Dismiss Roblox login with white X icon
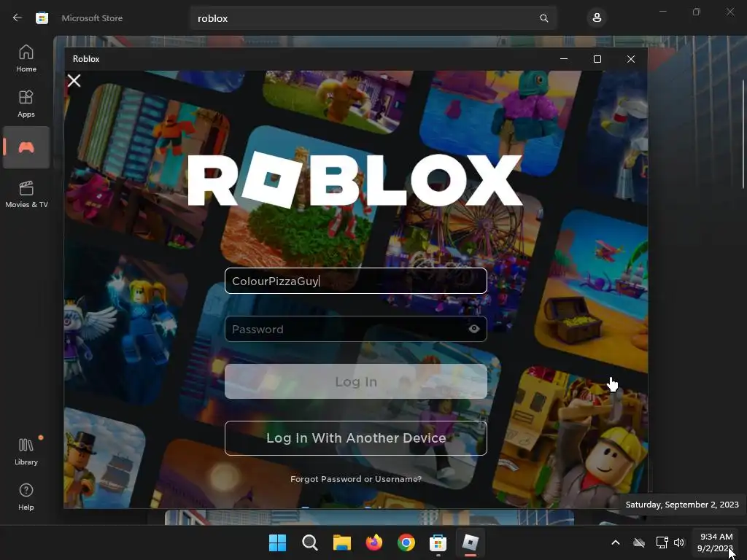 74,80
